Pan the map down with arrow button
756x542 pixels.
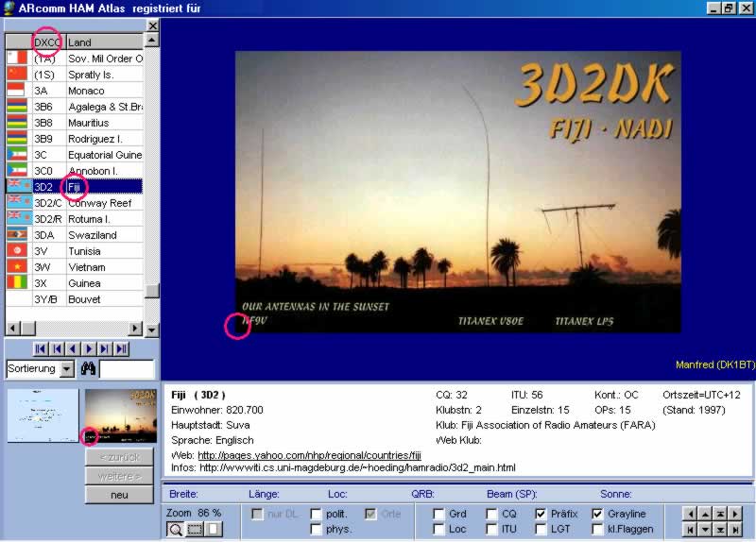coord(704,529)
